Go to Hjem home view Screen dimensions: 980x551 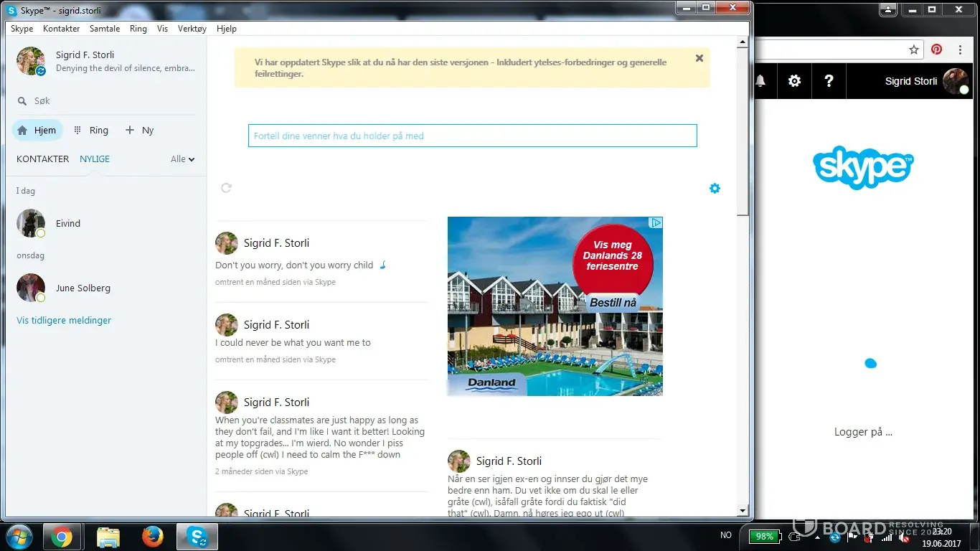tap(37, 131)
